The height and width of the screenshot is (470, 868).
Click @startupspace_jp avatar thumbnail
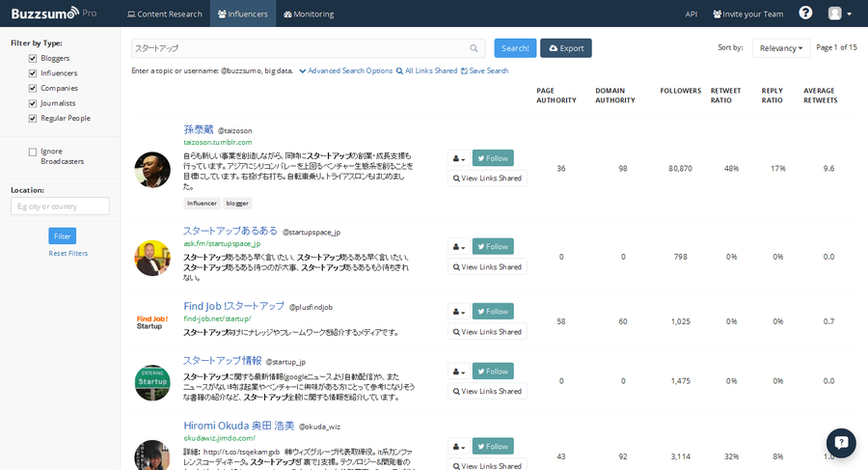(x=152, y=259)
